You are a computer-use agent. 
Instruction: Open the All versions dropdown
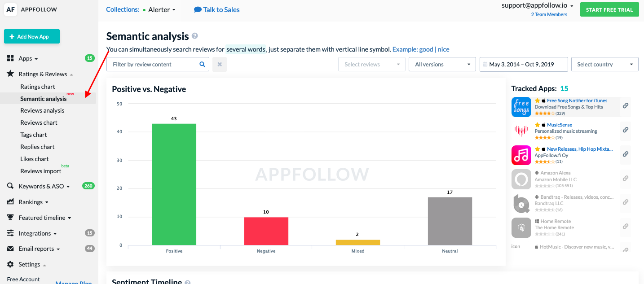coord(442,64)
